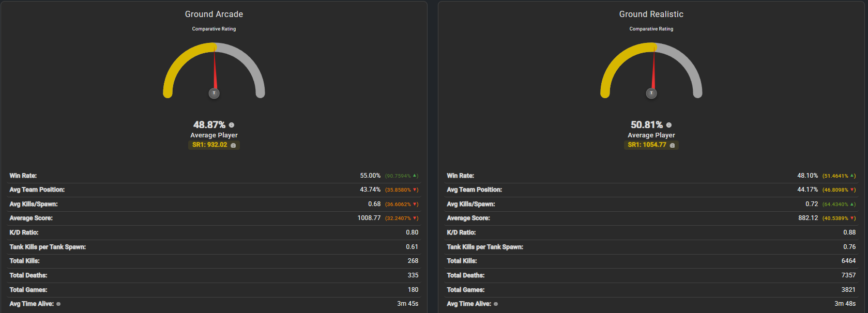Click Ground Realistic K/D Ratio row
The width and height of the screenshot is (868, 313).
[651, 232]
